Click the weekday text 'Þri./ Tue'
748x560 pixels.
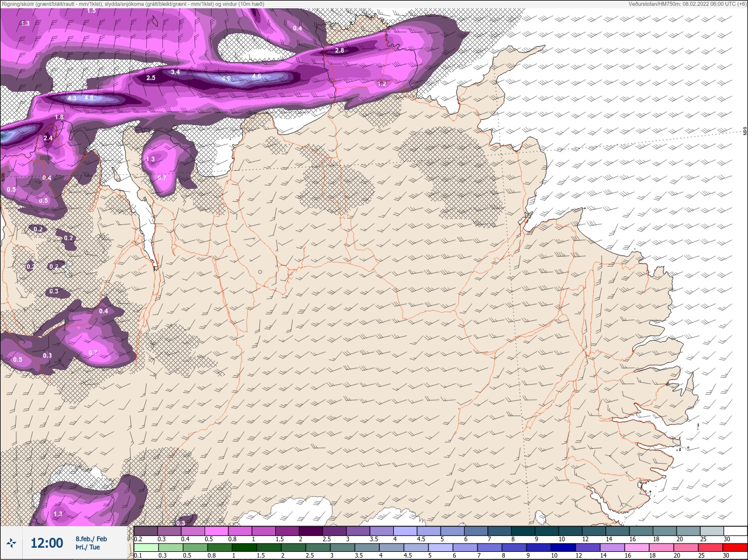(88, 547)
